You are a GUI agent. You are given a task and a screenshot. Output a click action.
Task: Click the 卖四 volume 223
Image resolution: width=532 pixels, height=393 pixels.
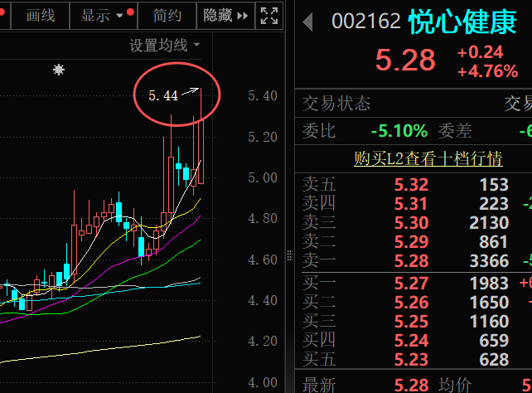point(494,204)
